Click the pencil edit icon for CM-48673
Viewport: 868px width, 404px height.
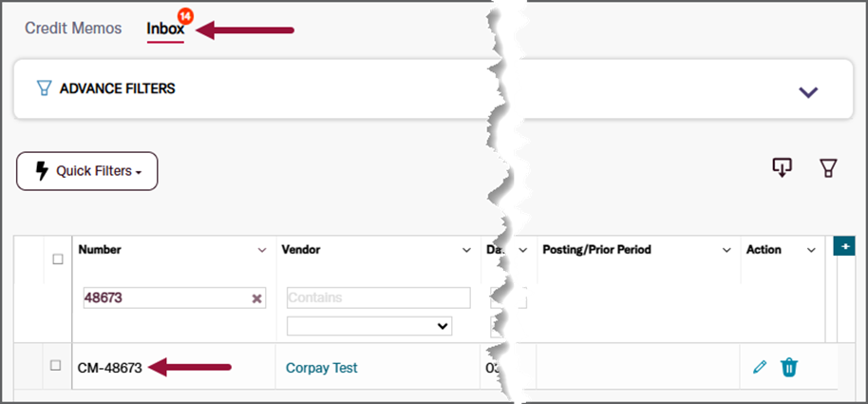tap(759, 367)
